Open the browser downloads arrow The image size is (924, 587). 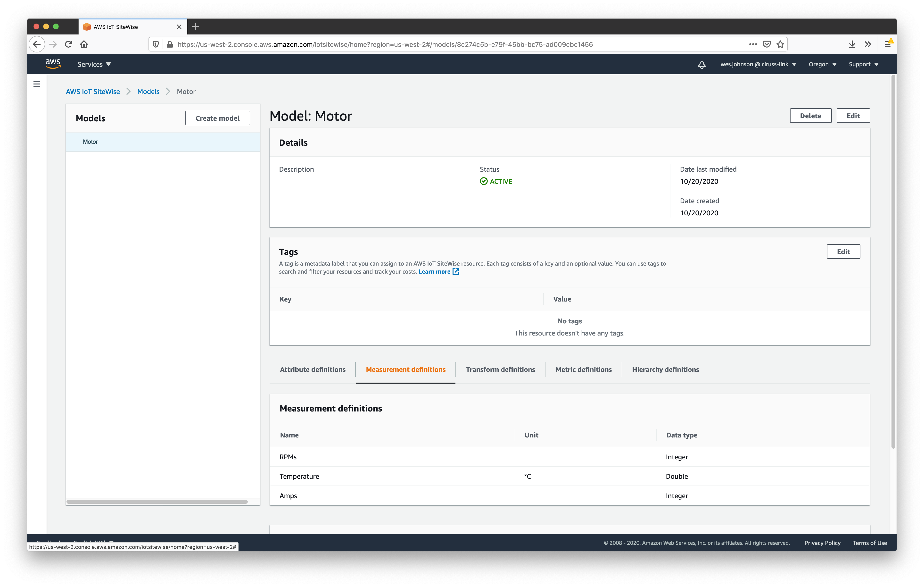(852, 44)
